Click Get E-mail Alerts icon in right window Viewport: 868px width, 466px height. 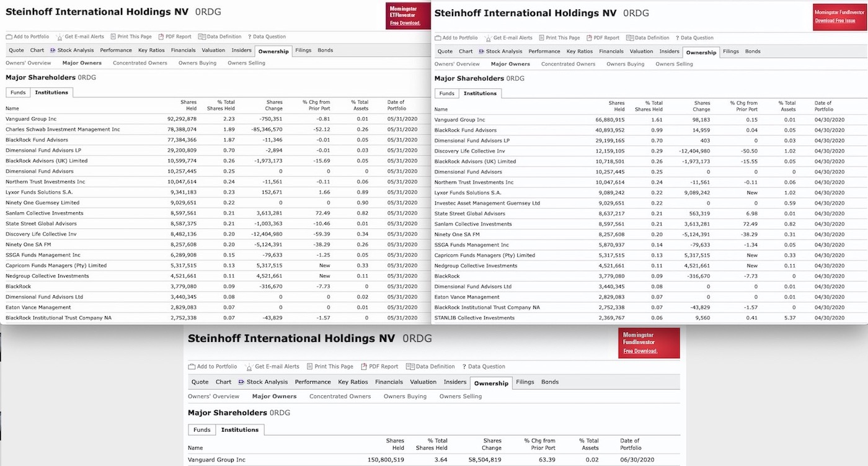[x=488, y=38]
